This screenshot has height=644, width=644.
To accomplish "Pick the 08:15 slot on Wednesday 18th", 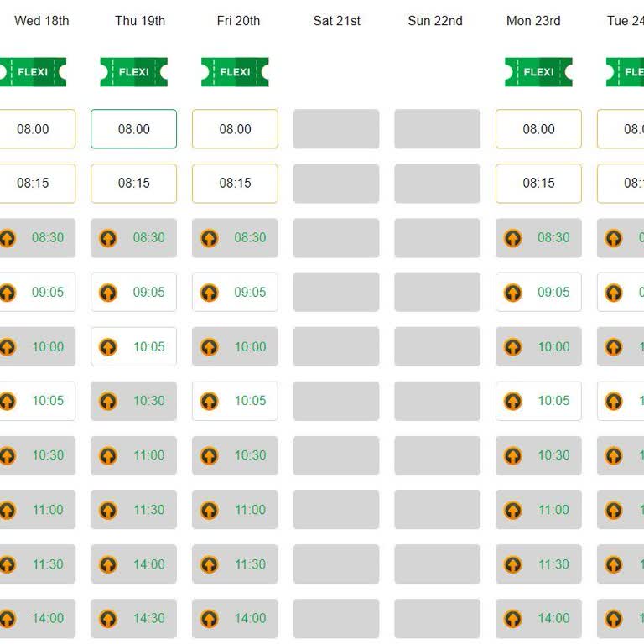I will [x=33, y=183].
